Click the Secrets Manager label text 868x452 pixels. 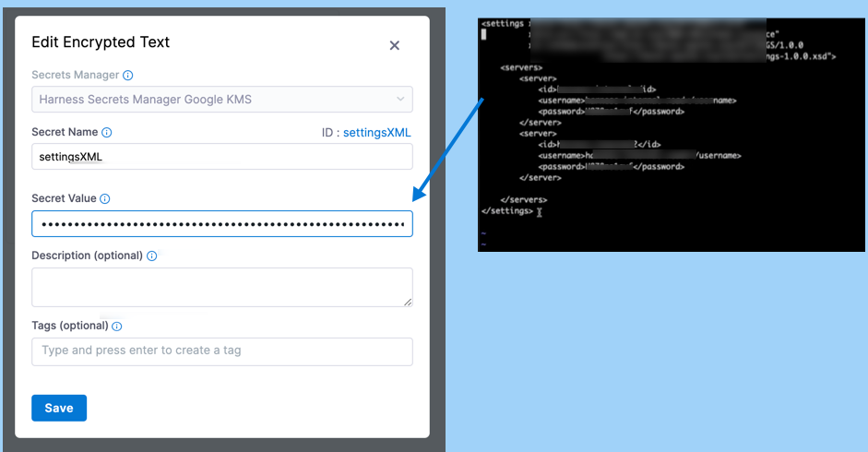coord(75,76)
